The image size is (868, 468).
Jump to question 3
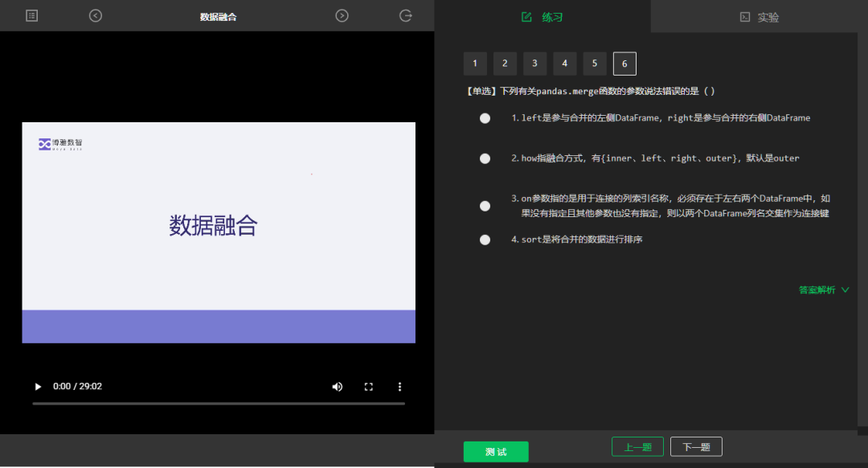(534, 64)
